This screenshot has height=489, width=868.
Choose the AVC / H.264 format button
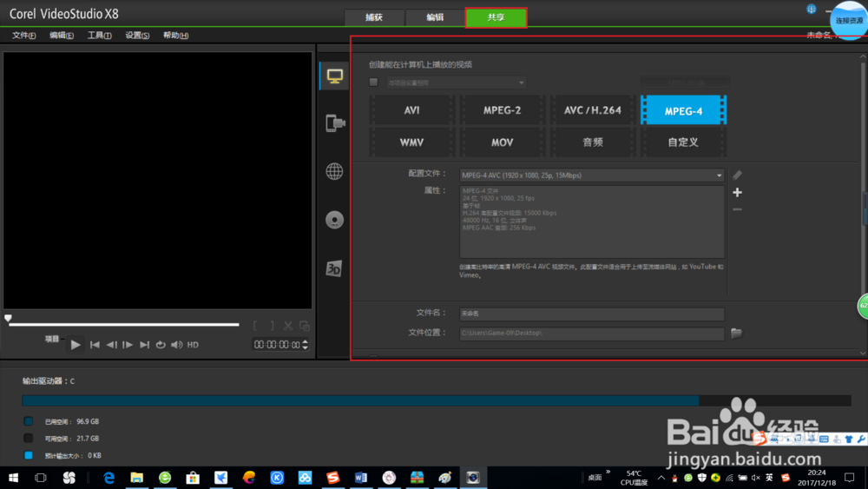coord(592,110)
